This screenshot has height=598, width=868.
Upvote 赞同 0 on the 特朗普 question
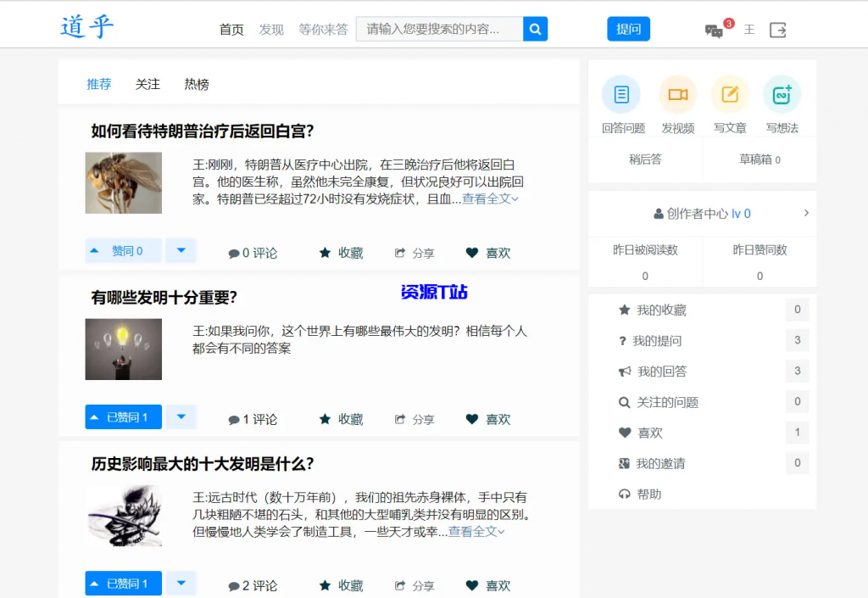pyautogui.click(x=124, y=251)
